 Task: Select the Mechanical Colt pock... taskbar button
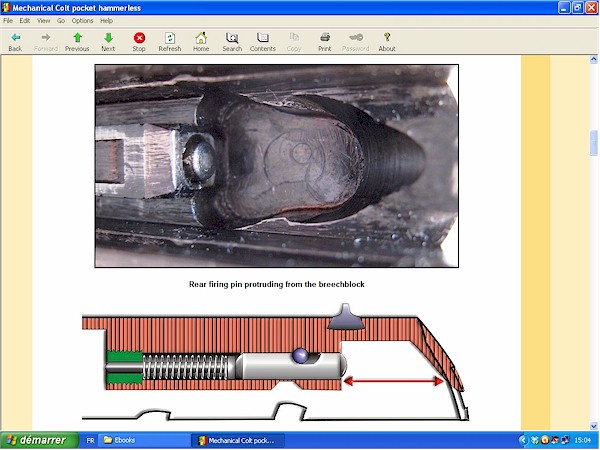pos(238,440)
